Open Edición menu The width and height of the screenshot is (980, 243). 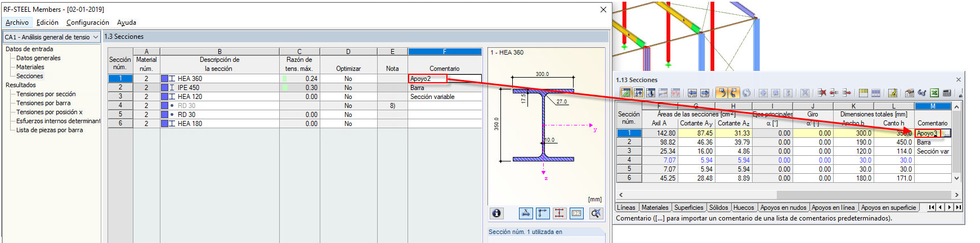(x=47, y=22)
